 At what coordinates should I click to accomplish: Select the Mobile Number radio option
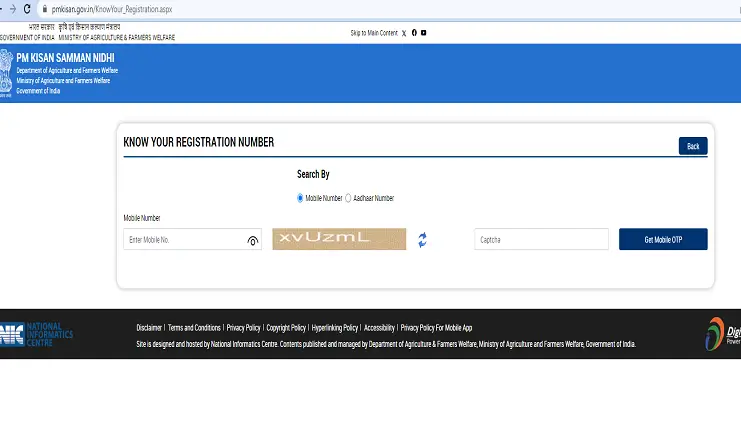300,198
